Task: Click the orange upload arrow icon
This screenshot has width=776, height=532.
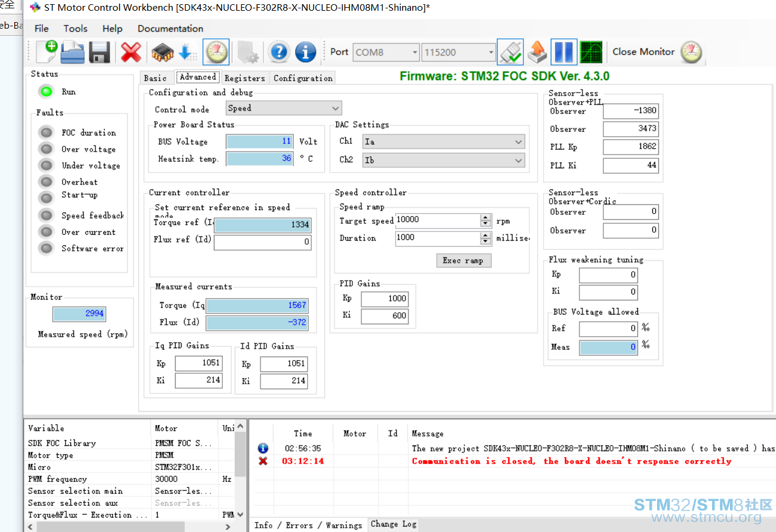Action: pyautogui.click(x=537, y=52)
